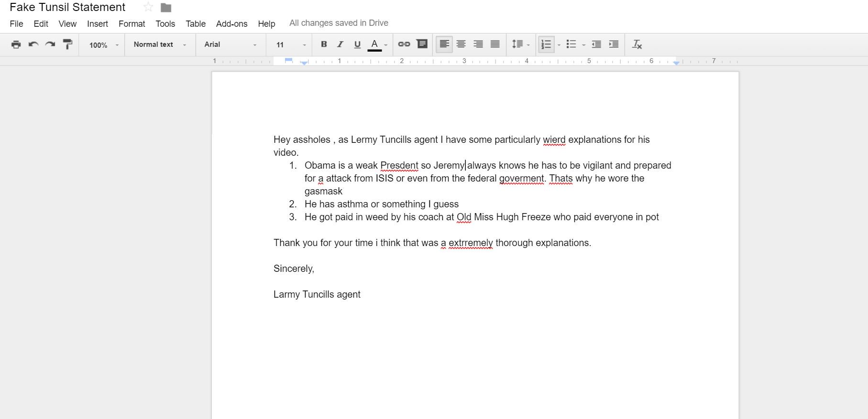Decrease the indent
The width and height of the screenshot is (868, 419).
(596, 44)
